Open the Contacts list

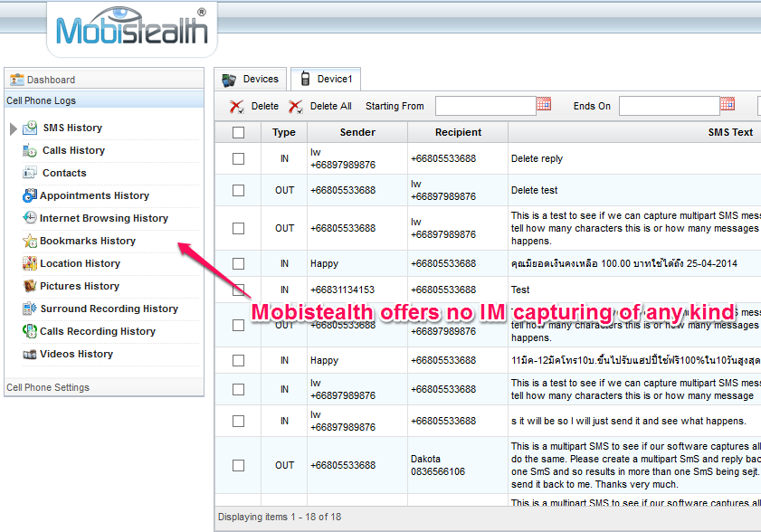(64, 173)
